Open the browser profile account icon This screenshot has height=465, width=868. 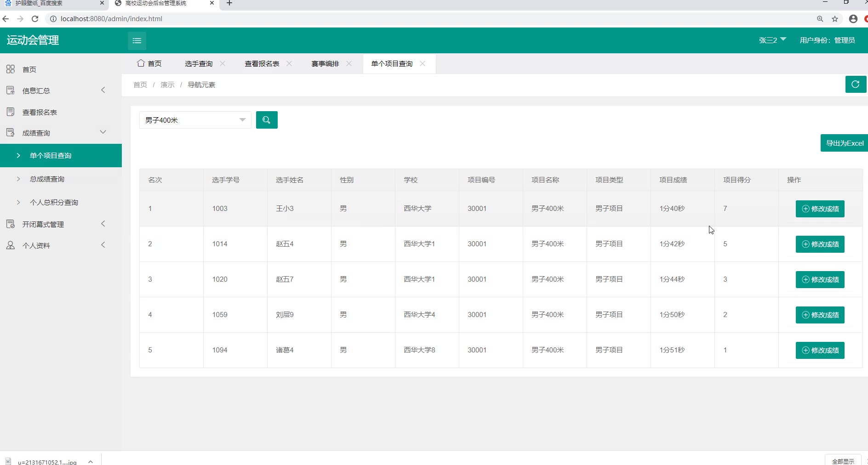853,19
